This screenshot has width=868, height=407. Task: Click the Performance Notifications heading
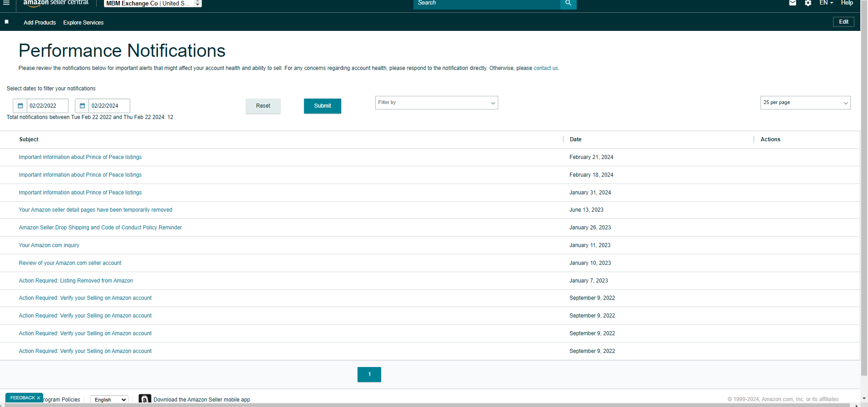pos(122,50)
